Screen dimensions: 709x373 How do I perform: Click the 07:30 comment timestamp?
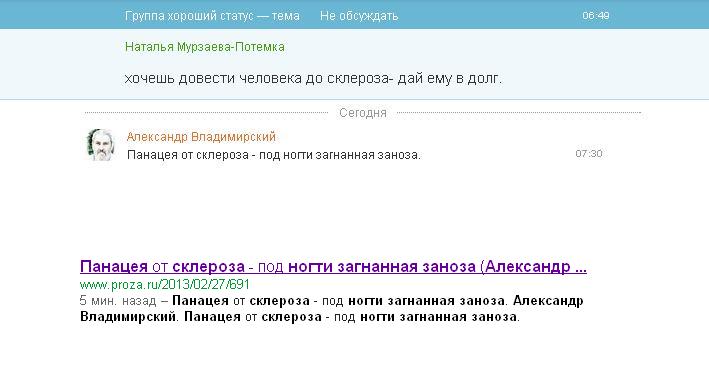589,154
